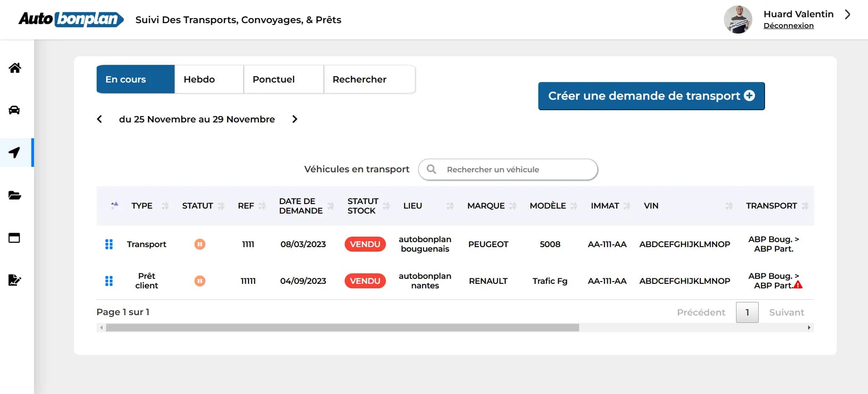
Task: Select the transport arrow sidebar icon
Action: click(15, 152)
